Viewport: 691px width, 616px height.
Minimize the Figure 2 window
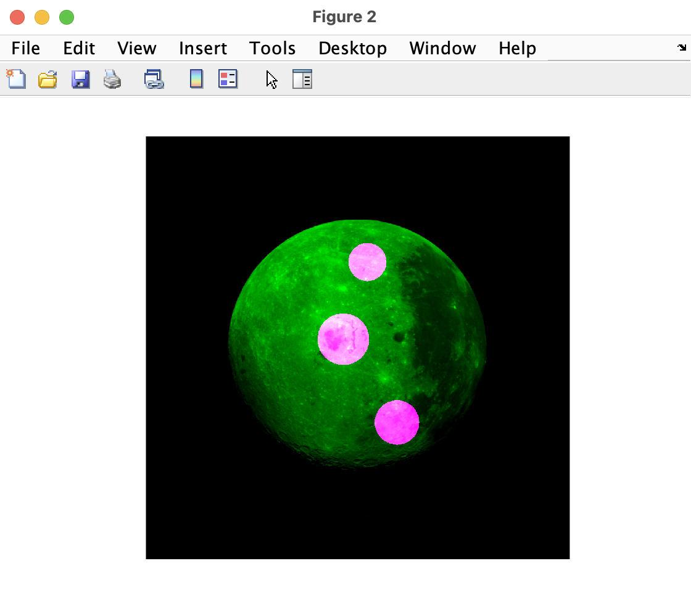[x=43, y=17]
